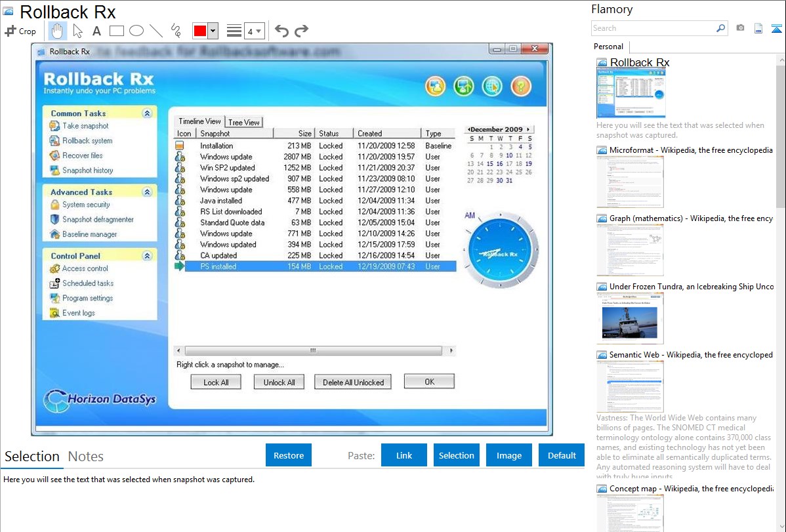The image size is (786, 532).
Task: Open Under Frozen Tundra snapshot thumbnail
Action: pyautogui.click(x=630, y=318)
